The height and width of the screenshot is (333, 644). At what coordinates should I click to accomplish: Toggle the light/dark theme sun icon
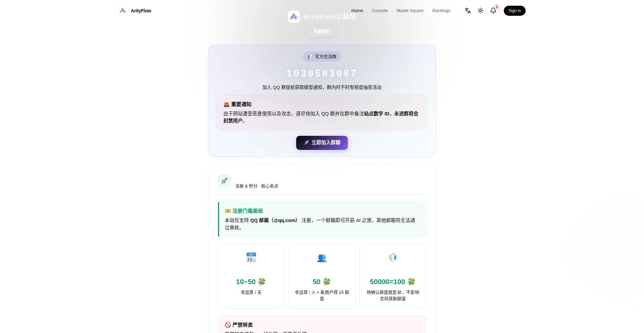(x=480, y=11)
